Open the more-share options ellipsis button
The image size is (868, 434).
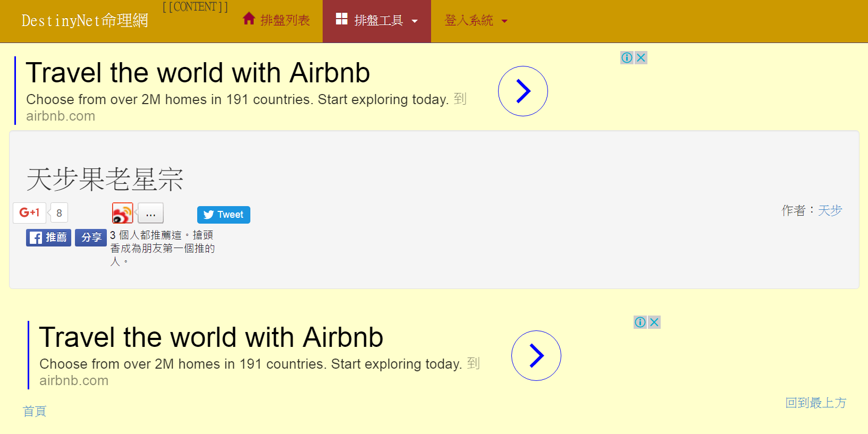151,214
